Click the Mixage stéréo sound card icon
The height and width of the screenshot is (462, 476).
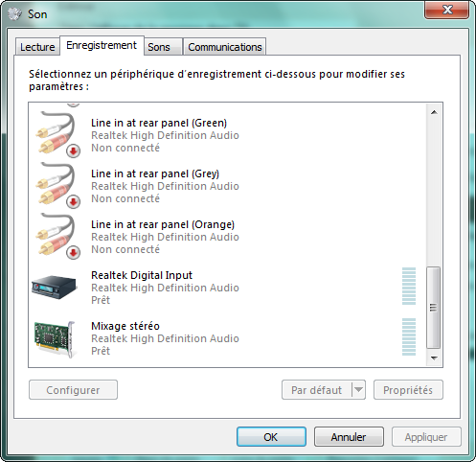coord(55,338)
